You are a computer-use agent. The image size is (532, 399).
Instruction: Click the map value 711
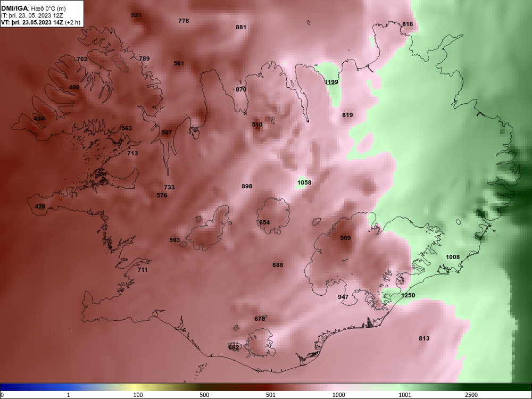(143, 270)
